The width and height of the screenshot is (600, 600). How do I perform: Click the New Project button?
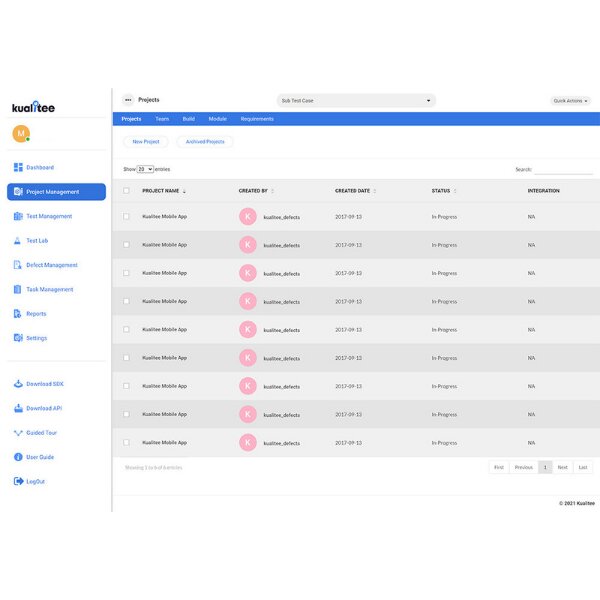pos(146,142)
